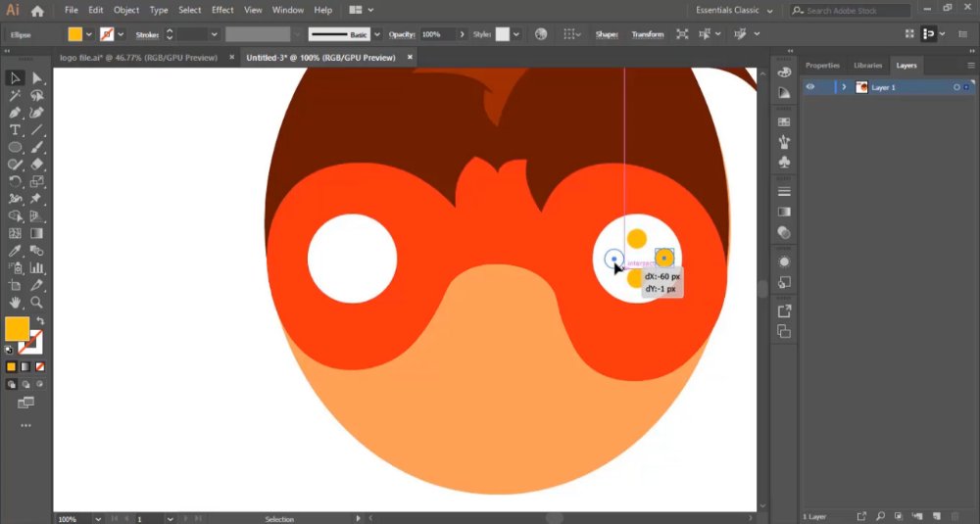Activate the Scale tool
Image resolution: width=980 pixels, height=524 pixels.
pos(37,182)
